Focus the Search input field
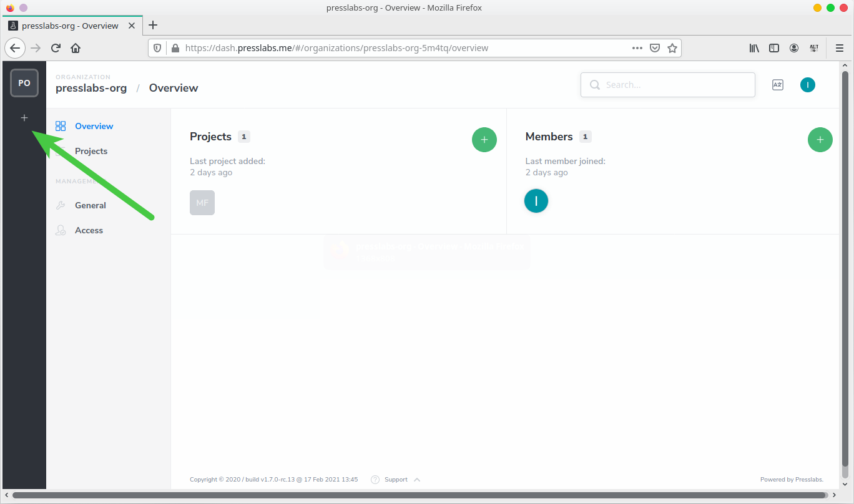Screen dimensions: 854x504 (668, 85)
